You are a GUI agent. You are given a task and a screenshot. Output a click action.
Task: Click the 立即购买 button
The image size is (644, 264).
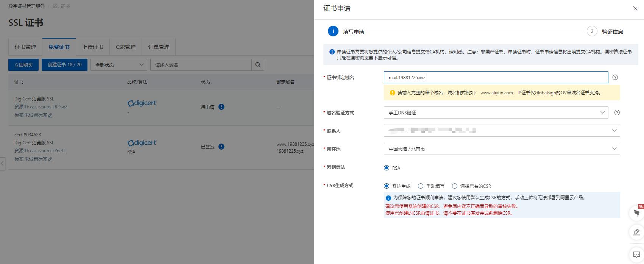[23, 65]
